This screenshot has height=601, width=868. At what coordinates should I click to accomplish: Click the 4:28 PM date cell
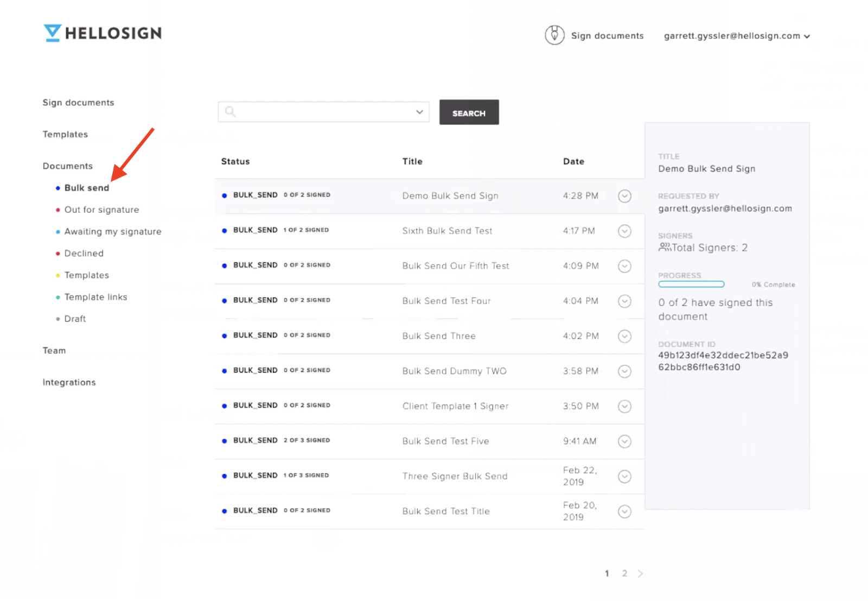[580, 195]
